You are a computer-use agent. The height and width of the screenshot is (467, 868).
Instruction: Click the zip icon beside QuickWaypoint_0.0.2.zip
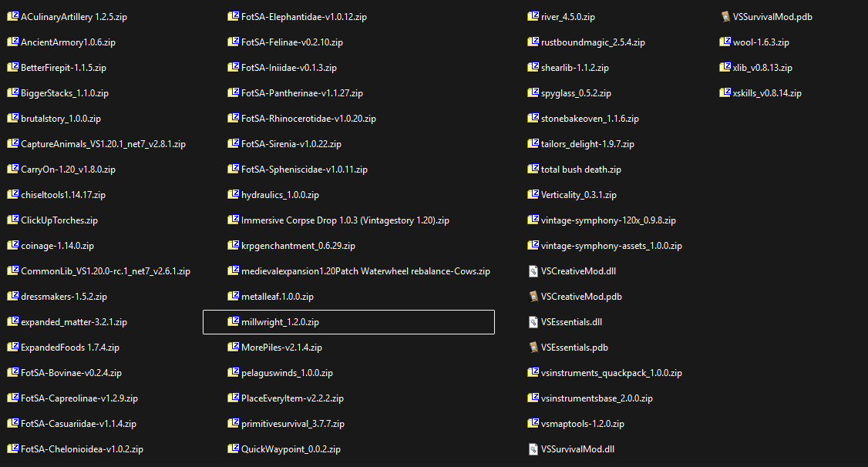(x=233, y=449)
